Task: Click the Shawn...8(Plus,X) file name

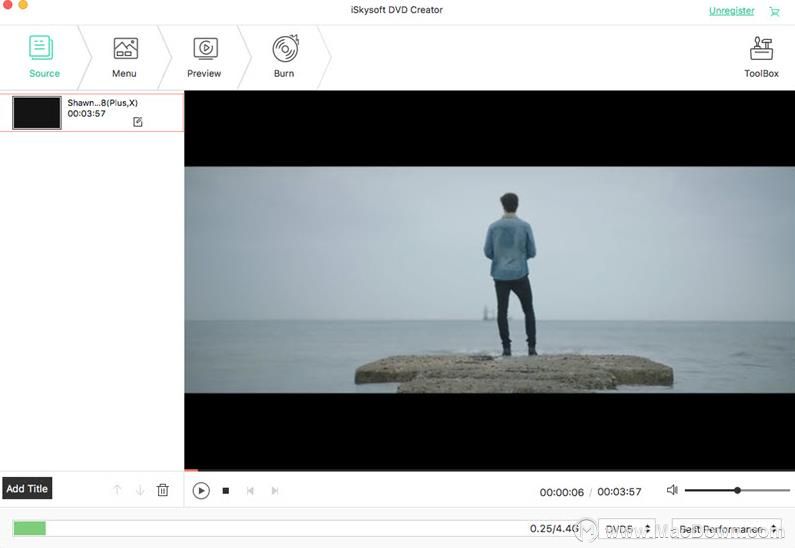Action: click(x=102, y=103)
